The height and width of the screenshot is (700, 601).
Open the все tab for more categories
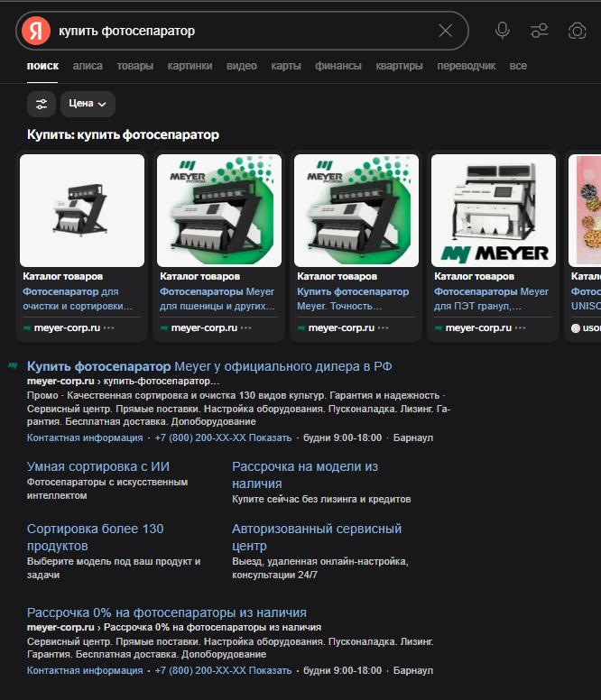coord(518,66)
